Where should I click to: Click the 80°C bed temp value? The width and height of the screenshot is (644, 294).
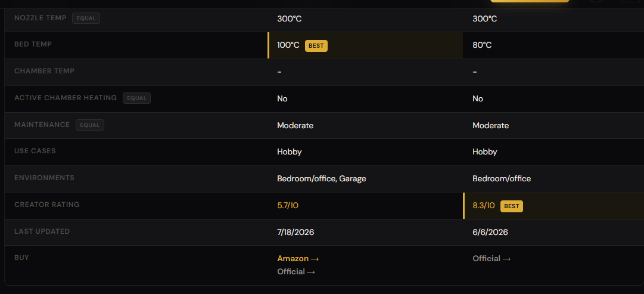[x=482, y=45]
